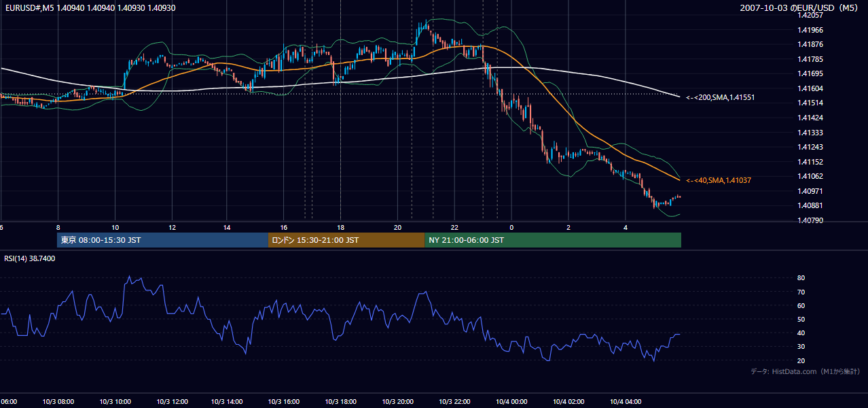Click the 10/3 18:00 date label
This screenshot has height=408, width=868.
coord(342,402)
